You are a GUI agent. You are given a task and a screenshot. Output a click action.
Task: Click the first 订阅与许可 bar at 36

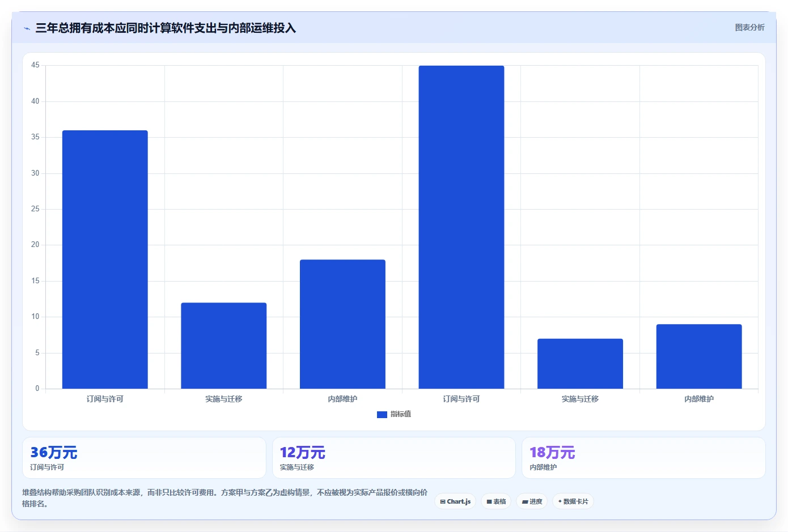(x=105, y=259)
